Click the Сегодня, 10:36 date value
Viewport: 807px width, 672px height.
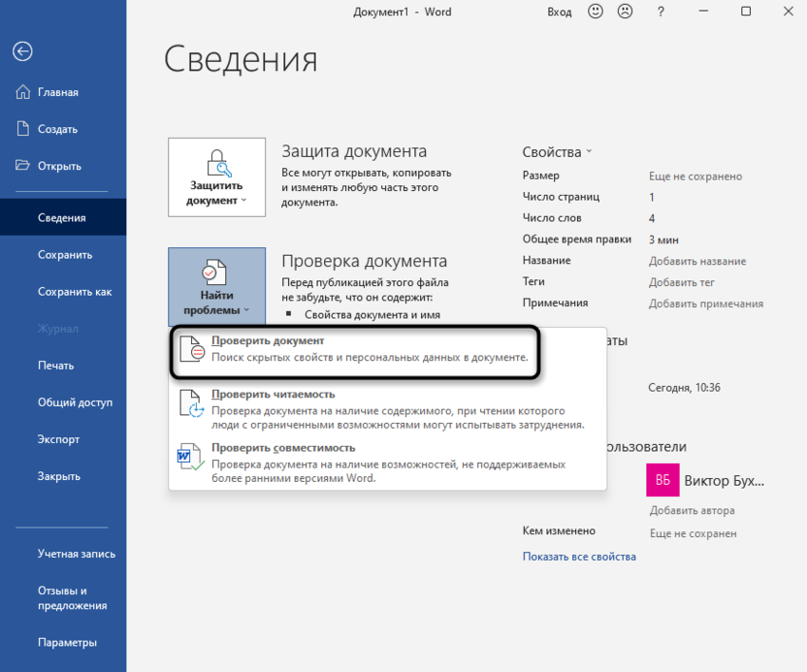pos(684,388)
